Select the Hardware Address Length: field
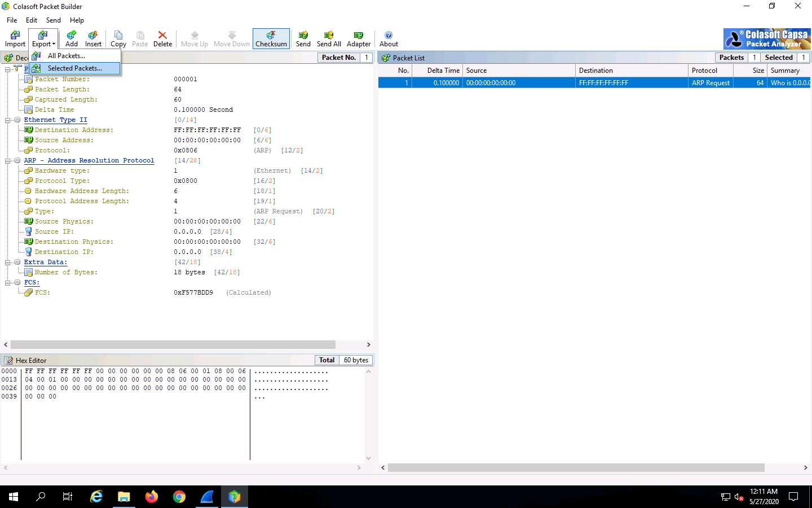 coord(82,191)
